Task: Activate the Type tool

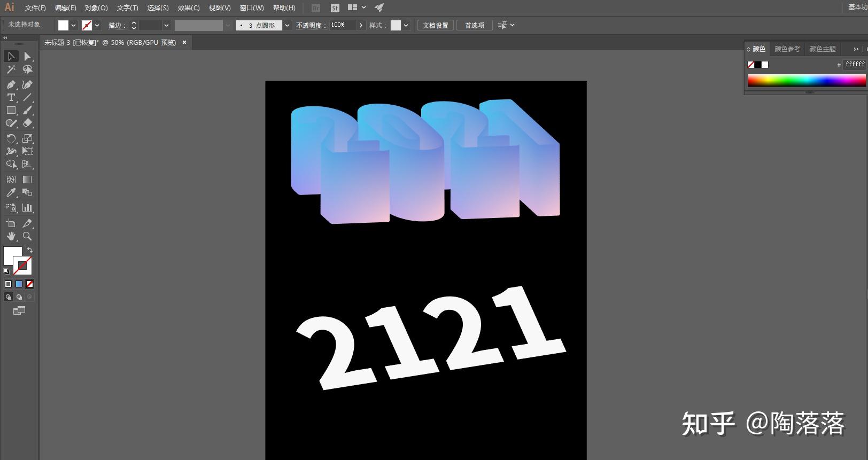Action: pos(11,97)
